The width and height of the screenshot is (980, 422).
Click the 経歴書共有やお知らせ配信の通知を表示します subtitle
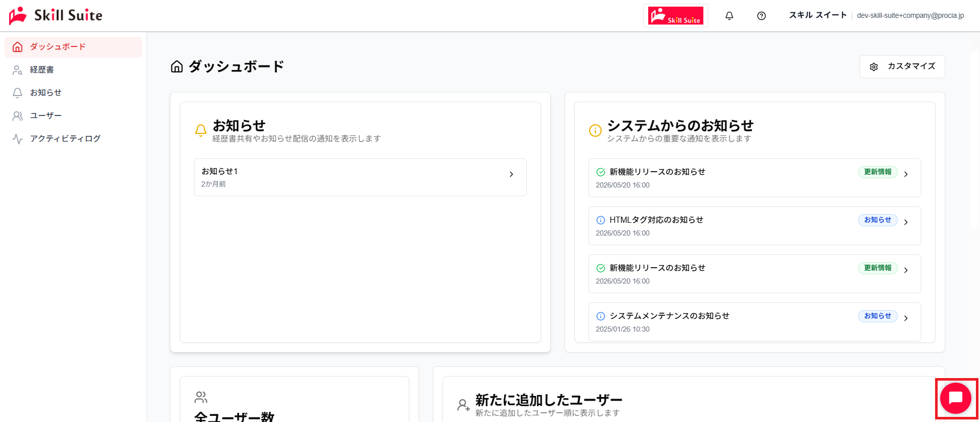click(297, 139)
